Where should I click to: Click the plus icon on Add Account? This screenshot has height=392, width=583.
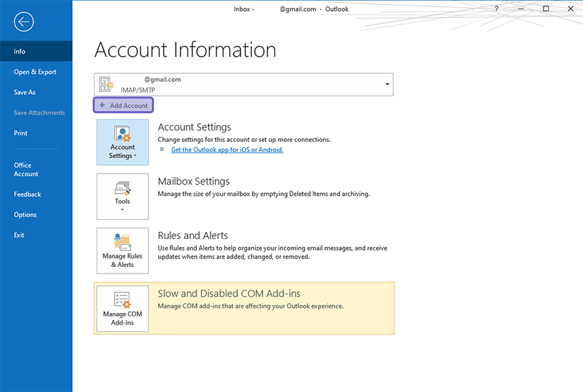(102, 105)
